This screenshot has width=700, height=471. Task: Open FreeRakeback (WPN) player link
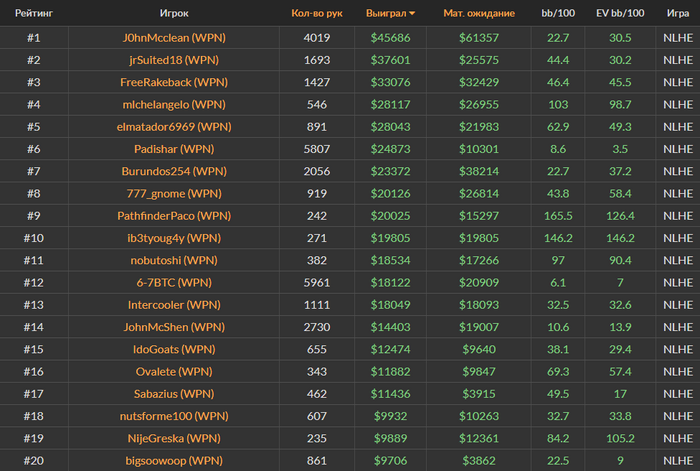coord(174,82)
